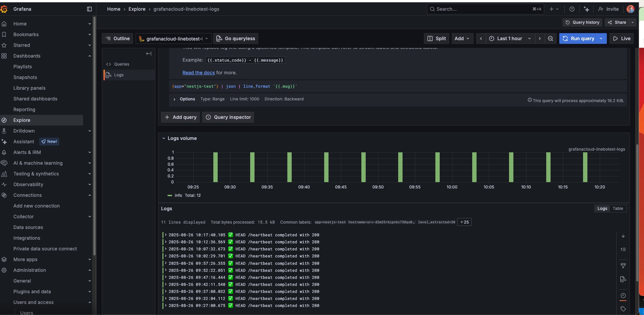The width and height of the screenshot is (644, 315).
Task: Switch logs view to Table
Action: [618, 209]
